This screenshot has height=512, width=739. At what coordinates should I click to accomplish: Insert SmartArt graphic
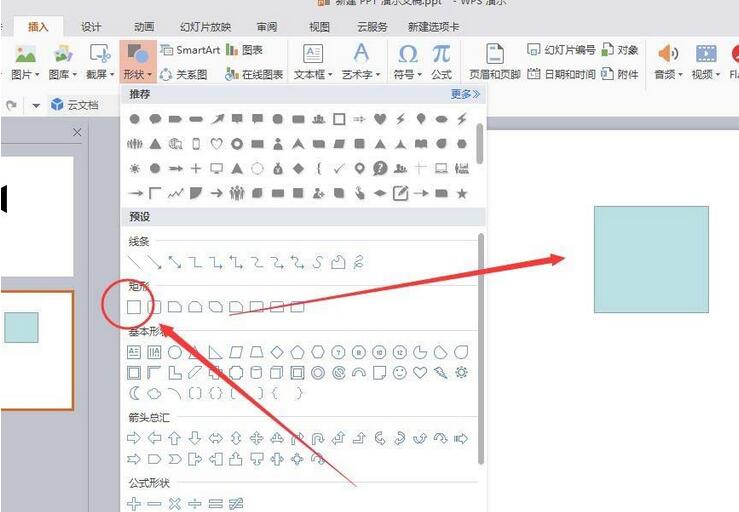[x=189, y=50]
